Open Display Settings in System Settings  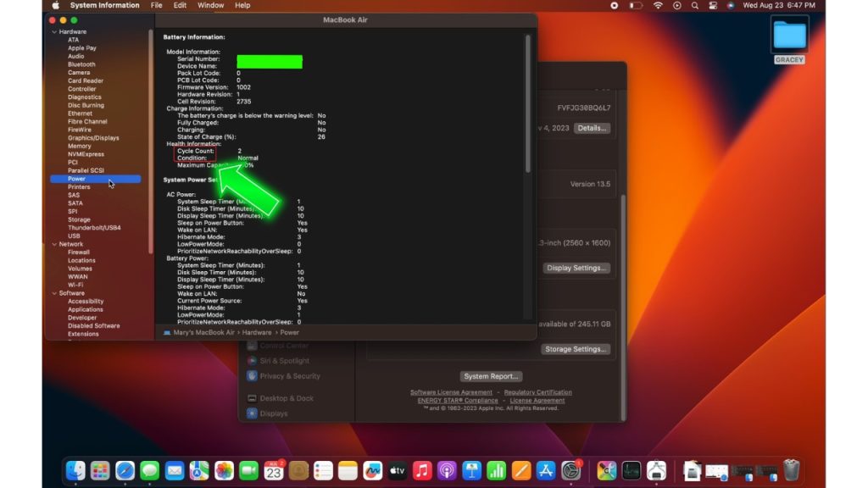[x=576, y=268]
